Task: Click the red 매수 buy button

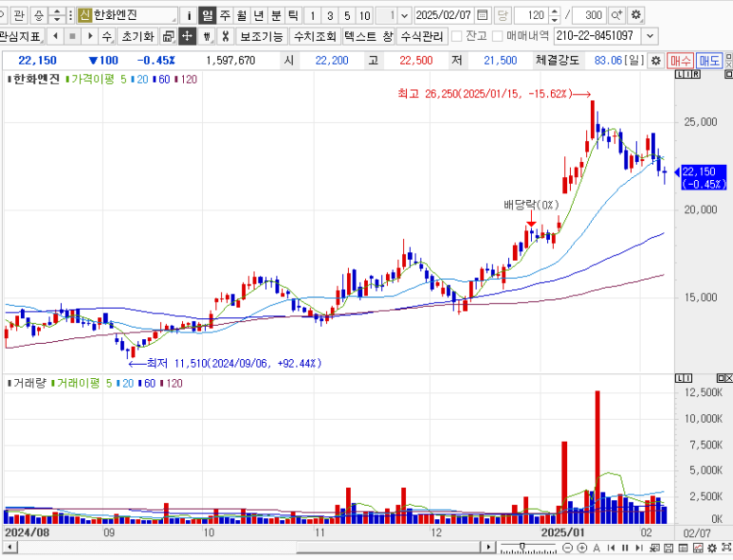Action: (x=681, y=60)
